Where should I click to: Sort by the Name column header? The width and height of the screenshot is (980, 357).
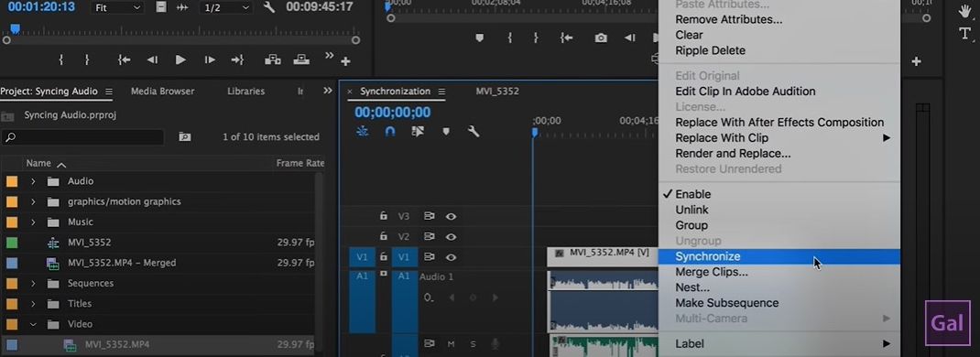[x=38, y=164]
